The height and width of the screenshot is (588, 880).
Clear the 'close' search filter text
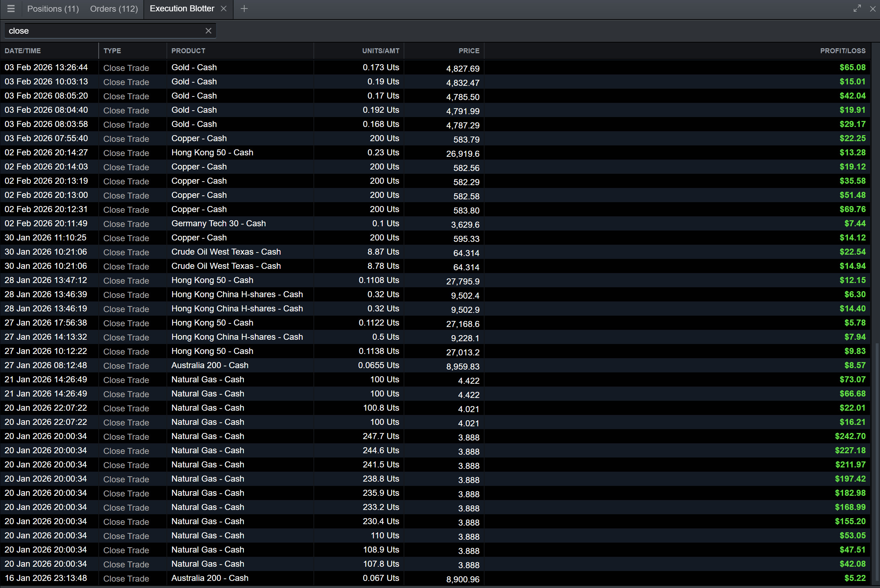point(208,31)
